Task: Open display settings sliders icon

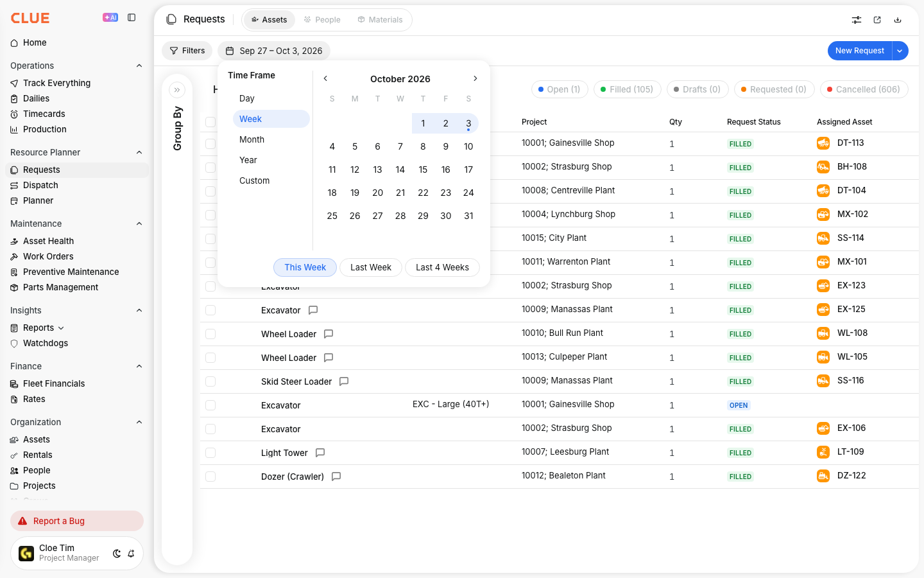Action: (x=857, y=20)
